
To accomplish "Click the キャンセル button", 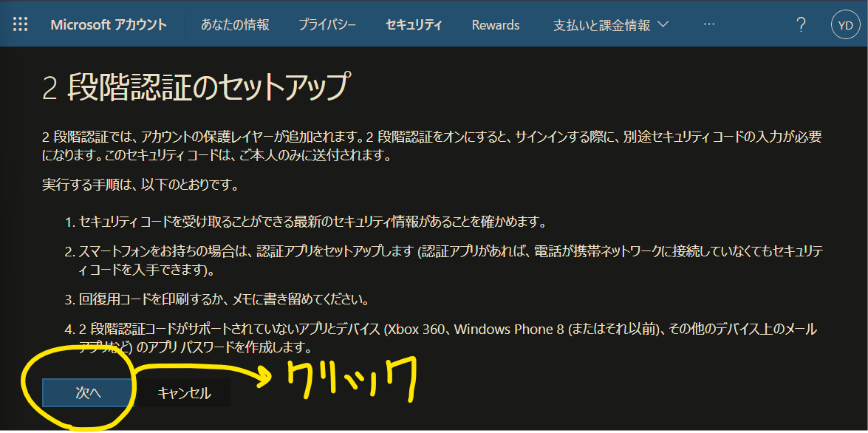I will (x=184, y=392).
